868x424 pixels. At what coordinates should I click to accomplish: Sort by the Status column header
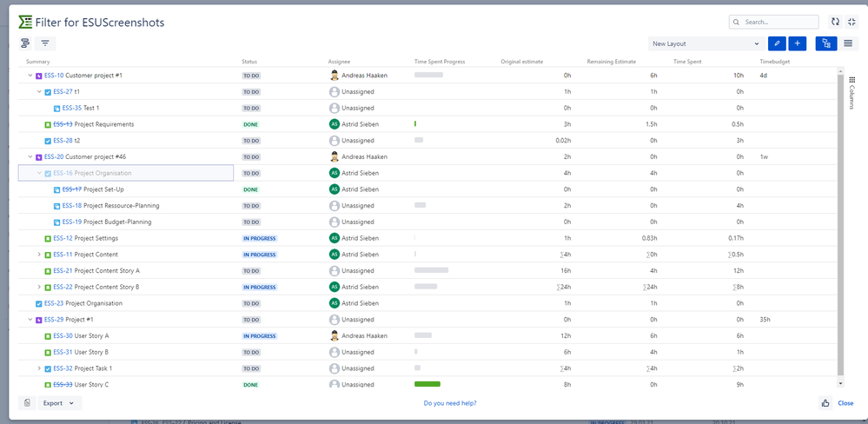(249, 62)
